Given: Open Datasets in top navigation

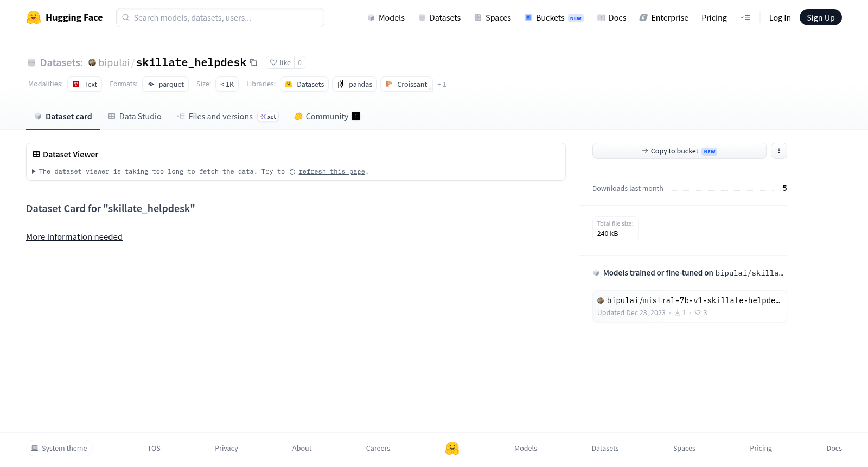Looking at the screenshot, I should [x=439, y=17].
